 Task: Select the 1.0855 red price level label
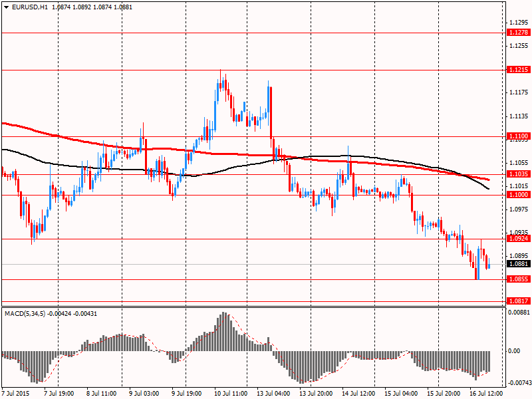(x=519, y=279)
